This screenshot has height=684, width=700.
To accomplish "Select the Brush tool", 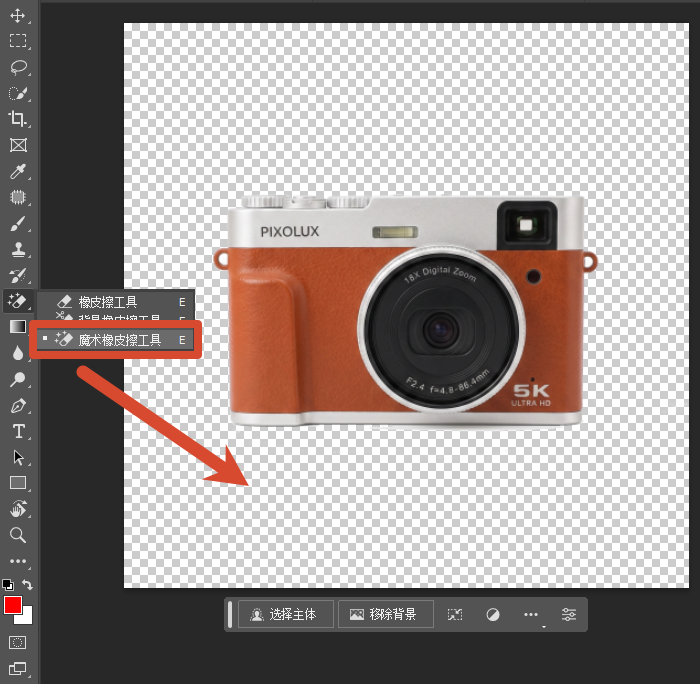I will 17,223.
